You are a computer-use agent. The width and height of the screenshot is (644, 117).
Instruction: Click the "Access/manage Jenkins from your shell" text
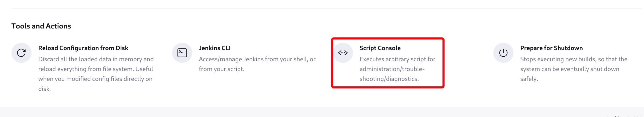coord(257,59)
